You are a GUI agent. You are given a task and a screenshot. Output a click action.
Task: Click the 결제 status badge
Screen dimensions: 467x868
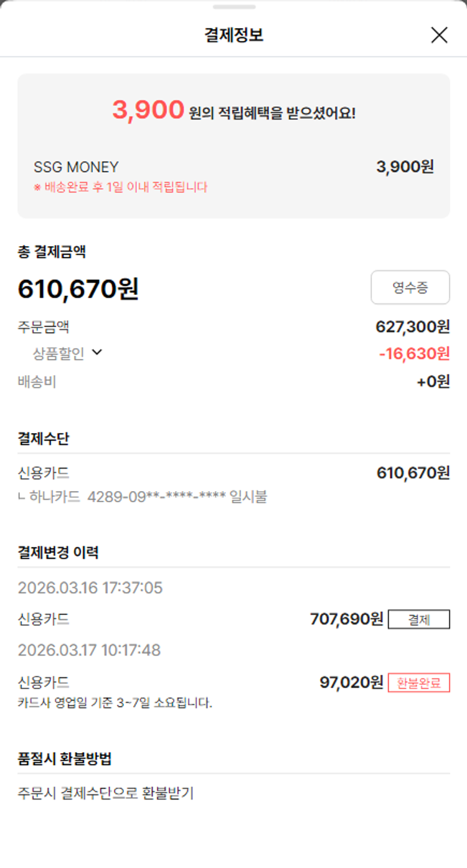(418, 620)
